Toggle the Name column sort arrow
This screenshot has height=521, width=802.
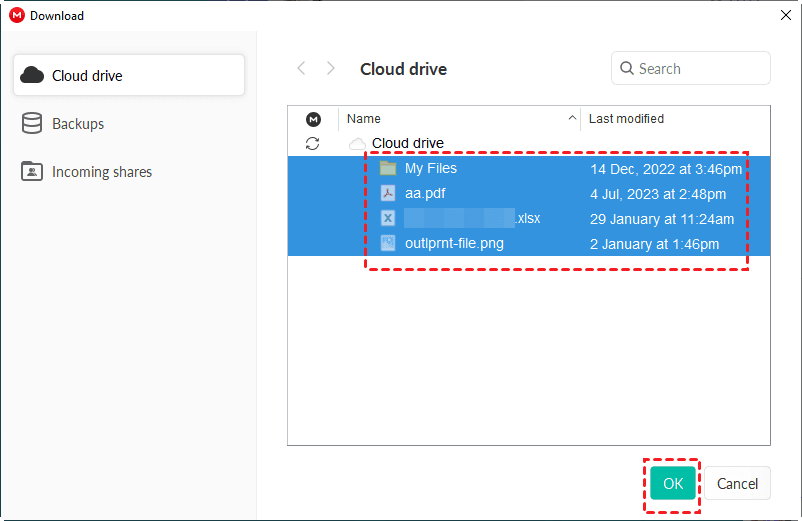[573, 119]
